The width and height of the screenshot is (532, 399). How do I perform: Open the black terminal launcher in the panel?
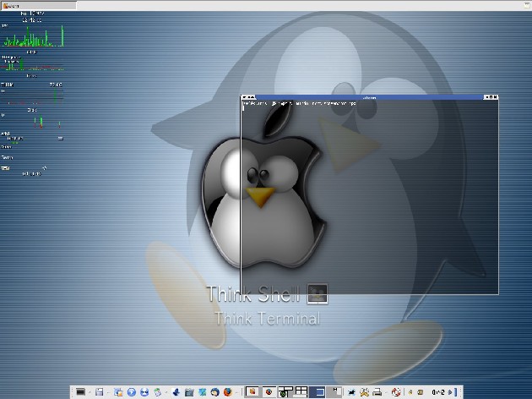(x=81, y=392)
